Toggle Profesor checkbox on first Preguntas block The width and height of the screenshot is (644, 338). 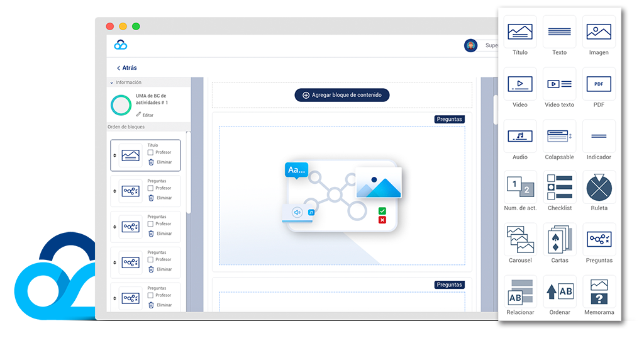coord(151,188)
